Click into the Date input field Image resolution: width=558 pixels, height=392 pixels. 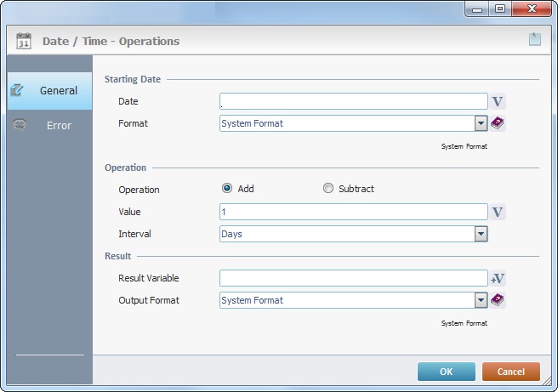tap(352, 101)
